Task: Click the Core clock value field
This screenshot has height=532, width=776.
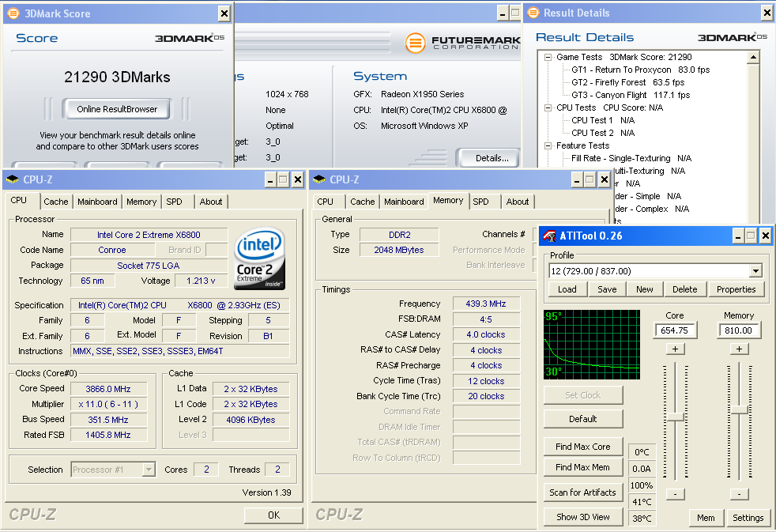Action: pyautogui.click(x=675, y=330)
